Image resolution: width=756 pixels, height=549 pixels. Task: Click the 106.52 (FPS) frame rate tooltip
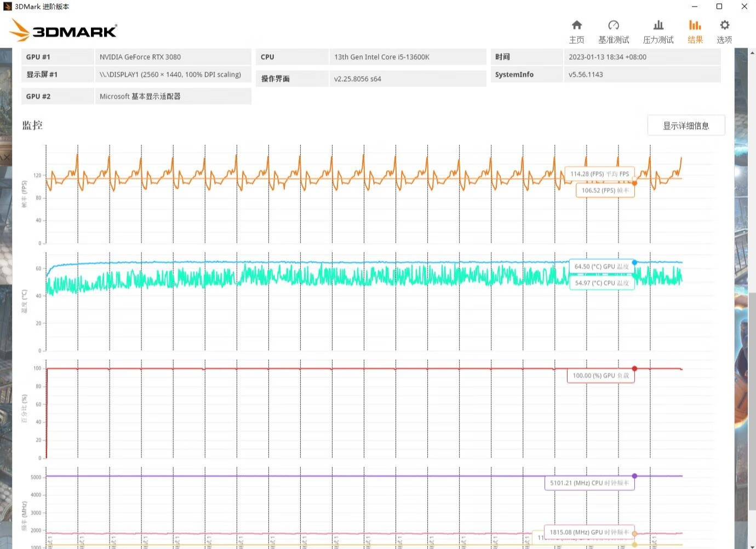[x=605, y=190]
